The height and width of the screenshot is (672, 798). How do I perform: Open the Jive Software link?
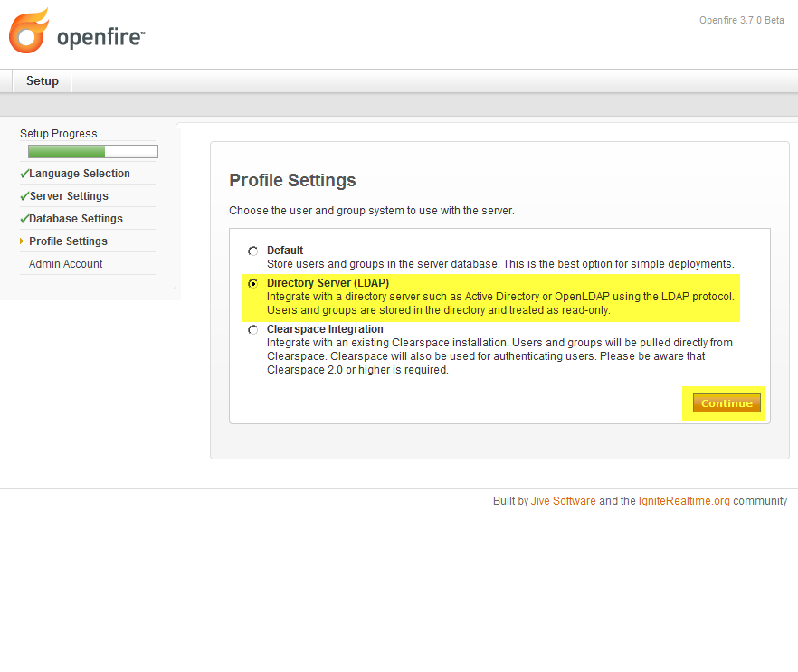coord(563,500)
